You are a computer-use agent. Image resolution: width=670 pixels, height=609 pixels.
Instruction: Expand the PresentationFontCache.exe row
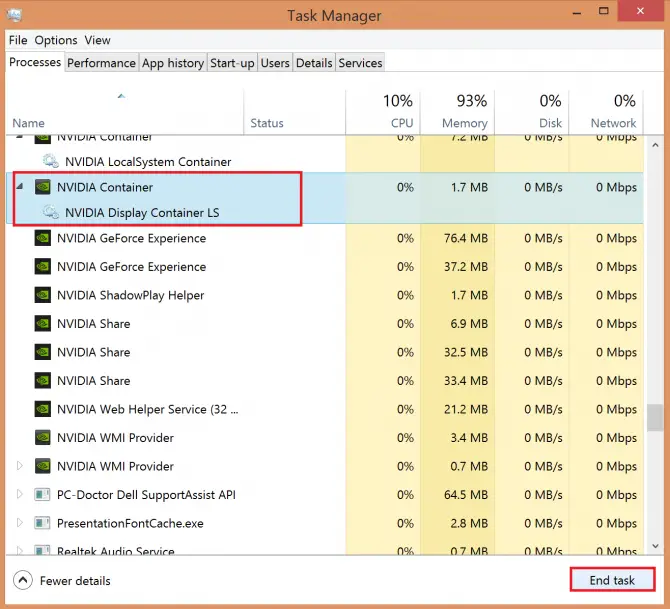[20, 523]
